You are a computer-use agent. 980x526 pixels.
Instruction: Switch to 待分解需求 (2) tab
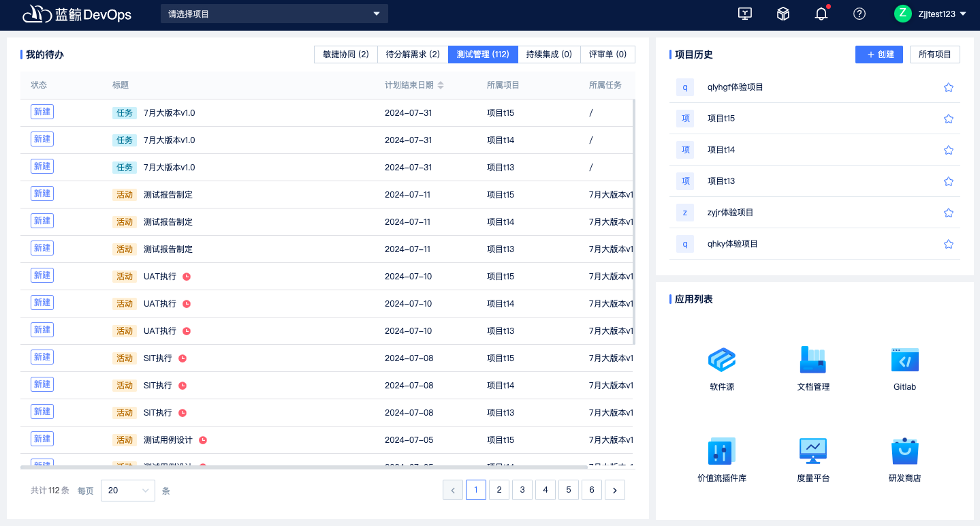tap(413, 55)
